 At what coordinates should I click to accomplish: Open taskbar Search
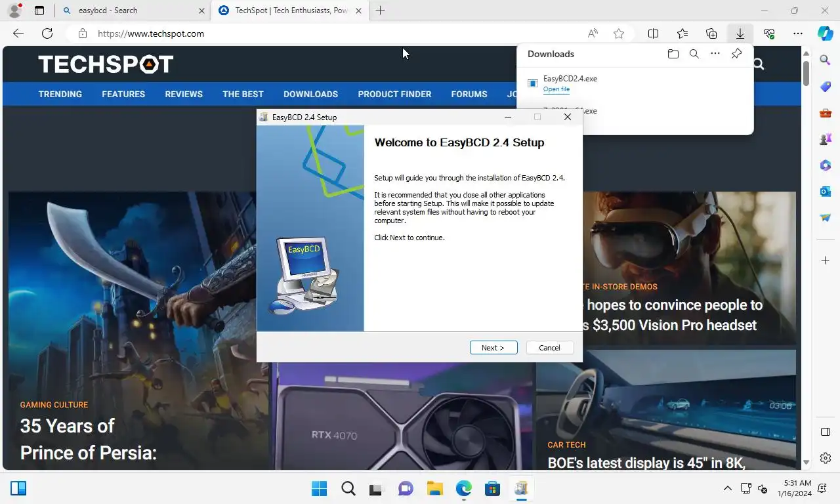coord(348,488)
